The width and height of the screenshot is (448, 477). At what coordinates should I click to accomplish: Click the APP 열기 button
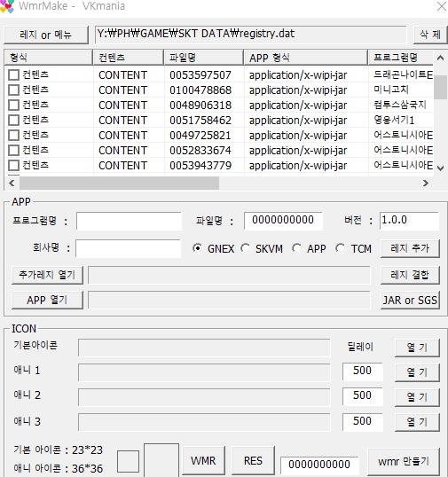point(47,300)
